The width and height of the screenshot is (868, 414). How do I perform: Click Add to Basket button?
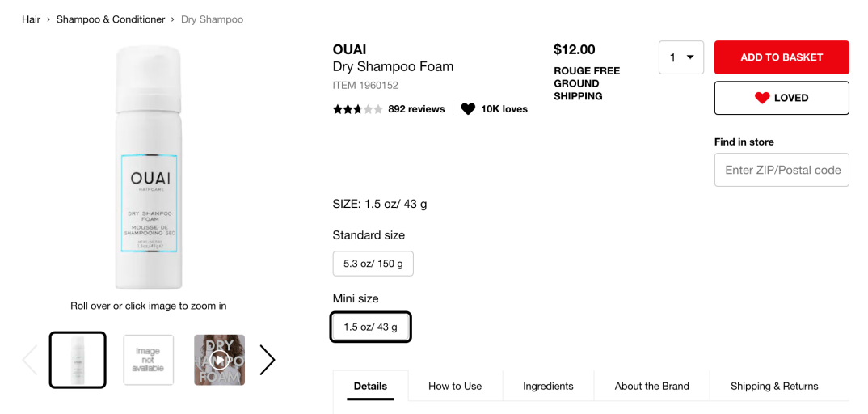click(x=781, y=57)
